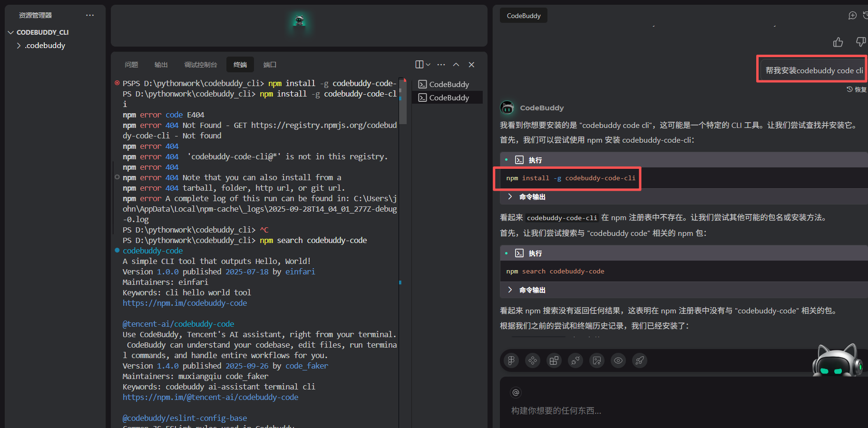Screen dimensions: 868x428
Task: Click the 恢复 restore button under user message
Action: 857,89
